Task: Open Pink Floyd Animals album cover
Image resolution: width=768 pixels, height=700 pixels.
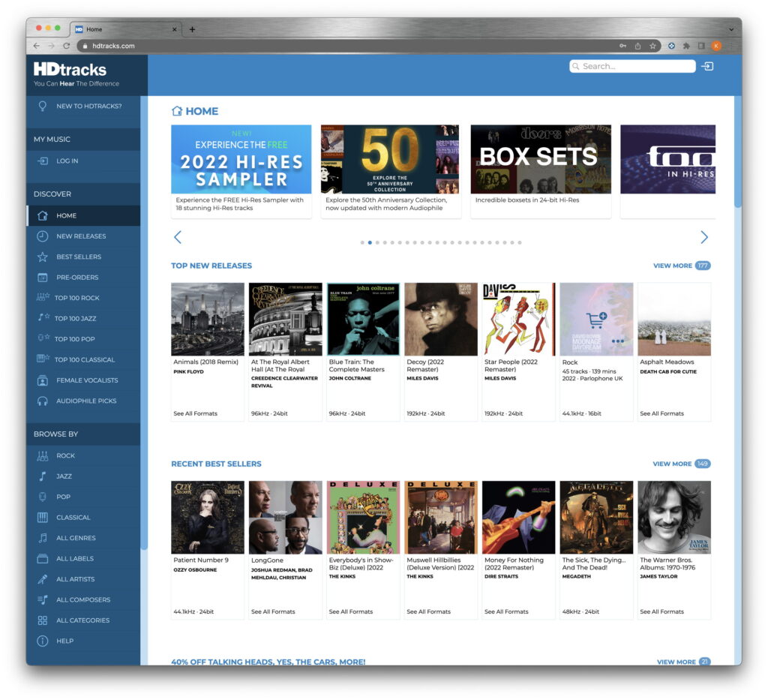Action: click(208, 319)
